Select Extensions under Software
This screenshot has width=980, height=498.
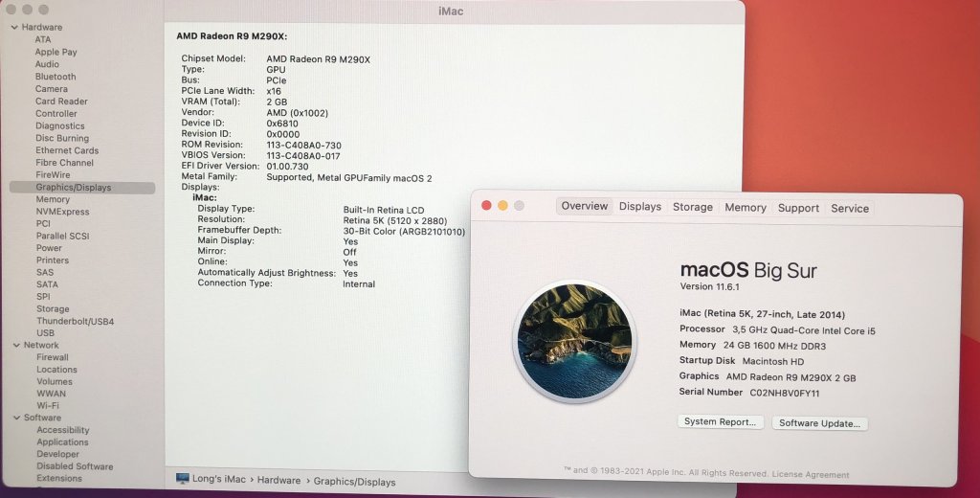(x=59, y=478)
